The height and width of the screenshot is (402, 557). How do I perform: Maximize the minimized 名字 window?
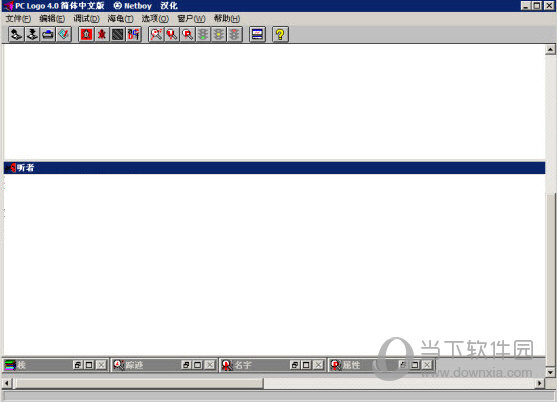coord(306,365)
